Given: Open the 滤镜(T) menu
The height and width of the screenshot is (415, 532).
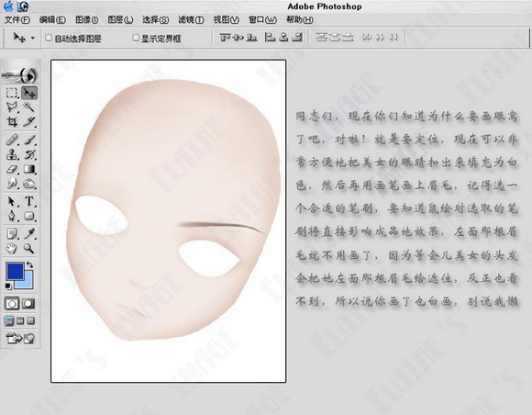Looking at the screenshot, I should coord(191,19).
